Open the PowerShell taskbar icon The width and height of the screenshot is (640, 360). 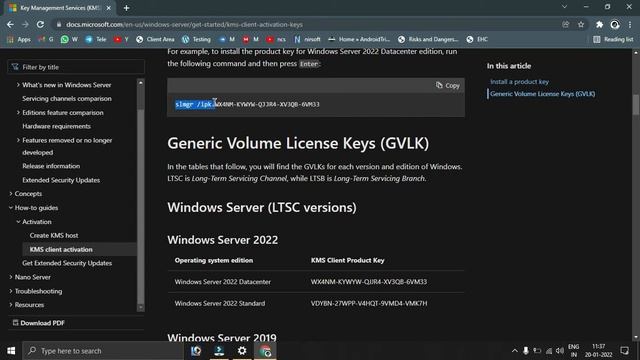pos(219,351)
